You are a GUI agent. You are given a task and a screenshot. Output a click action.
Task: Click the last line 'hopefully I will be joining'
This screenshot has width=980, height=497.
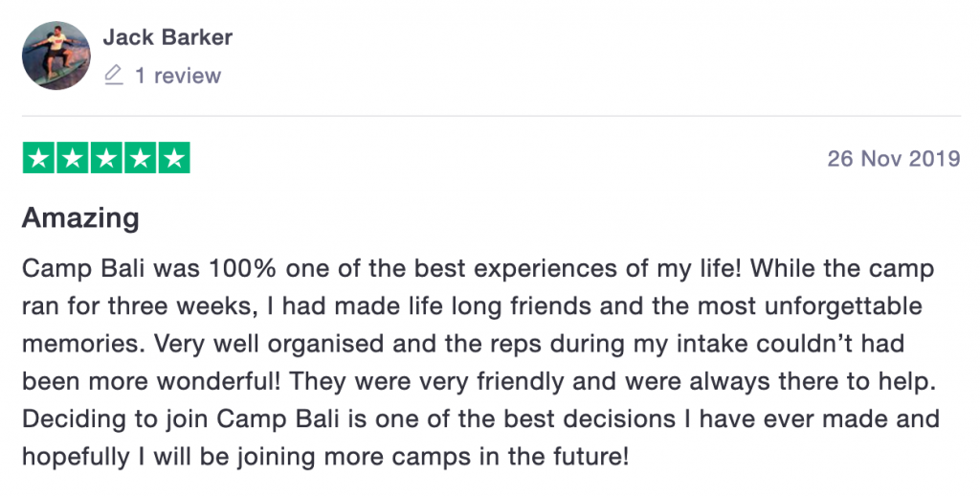pyautogui.click(x=325, y=457)
